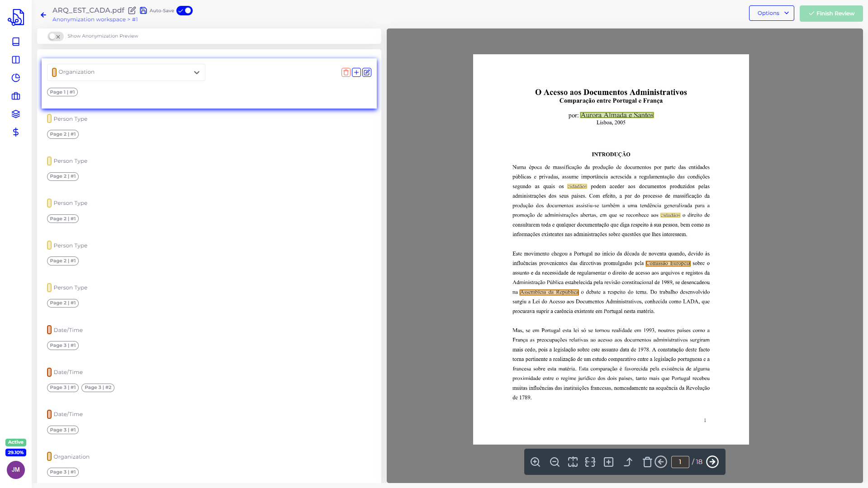Select the Zoom in tool on document toolbar

coord(536,462)
